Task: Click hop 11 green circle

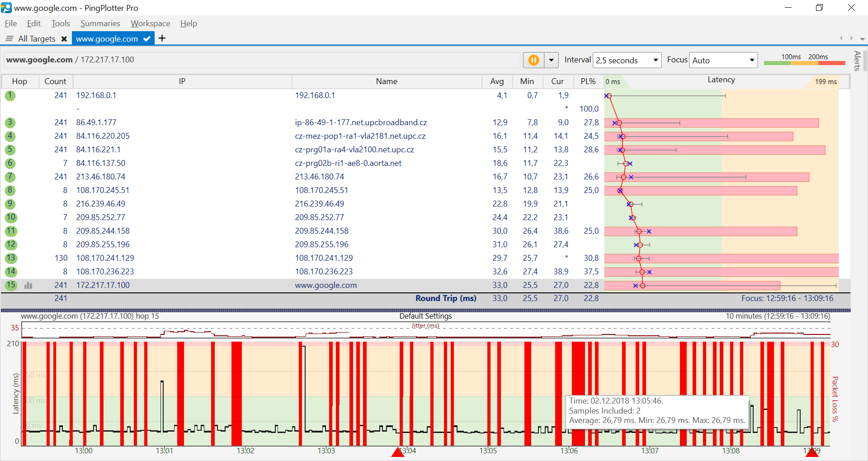Action: (11, 231)
